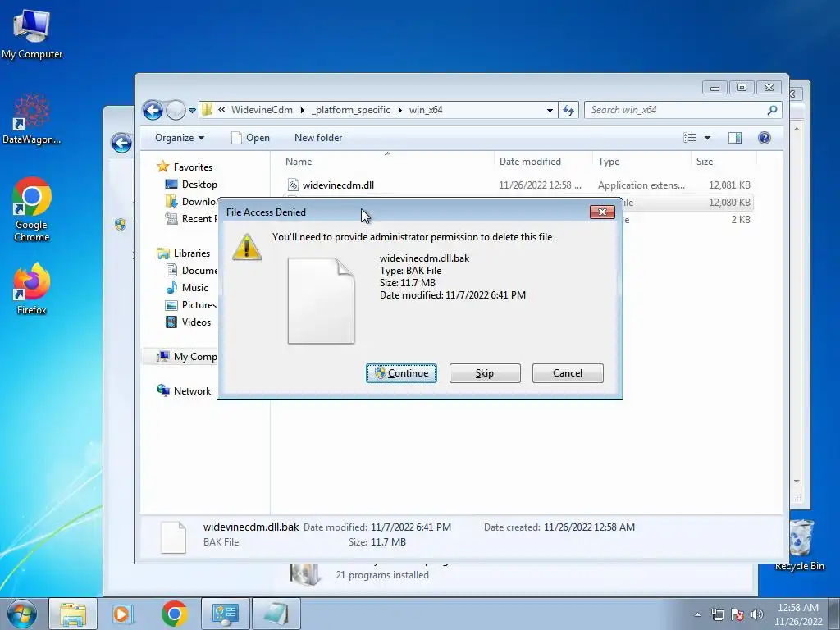
Task: Click Continue to grant administrator permission
Action: click(x=401, y=373)
